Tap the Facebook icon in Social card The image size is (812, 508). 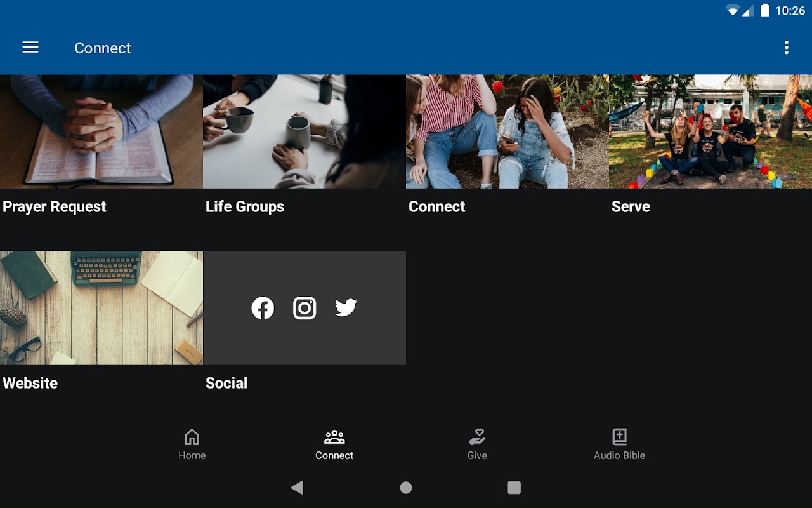click(x=263, y=308)
